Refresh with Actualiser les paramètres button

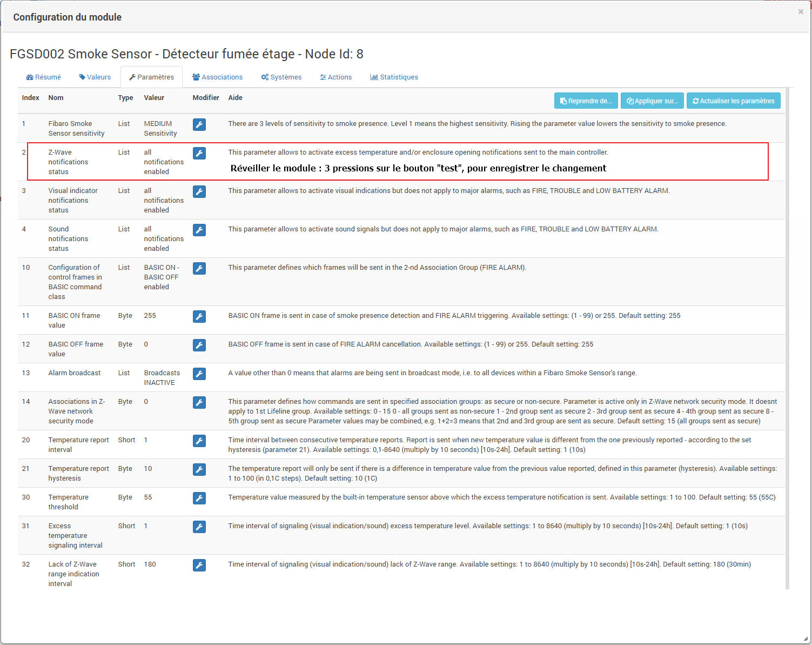[x=734, y=101]
